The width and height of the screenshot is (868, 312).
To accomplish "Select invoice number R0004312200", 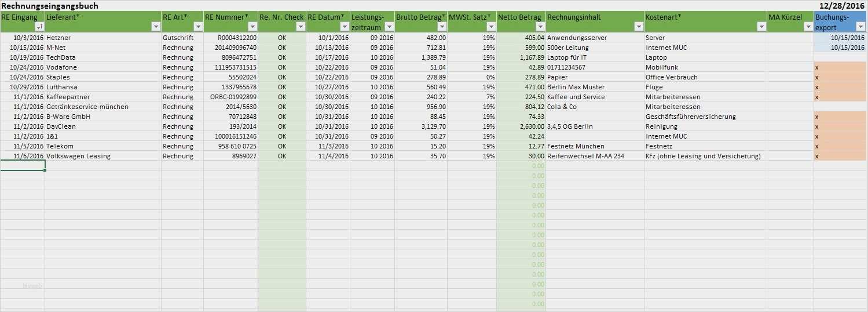I will (x=230, y=38).
